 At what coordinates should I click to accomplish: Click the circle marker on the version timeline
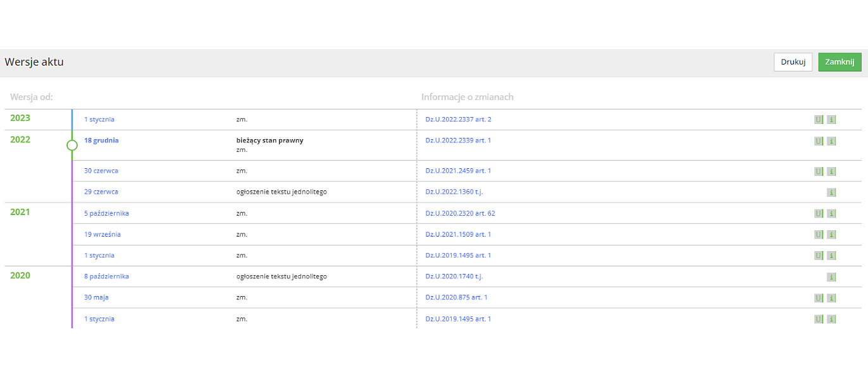[72, 146]
